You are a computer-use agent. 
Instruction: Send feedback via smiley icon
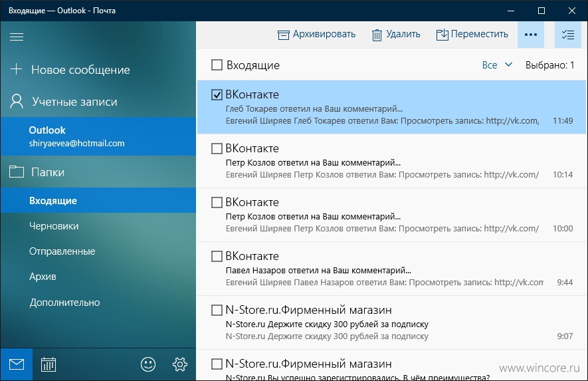click(148, 364)
